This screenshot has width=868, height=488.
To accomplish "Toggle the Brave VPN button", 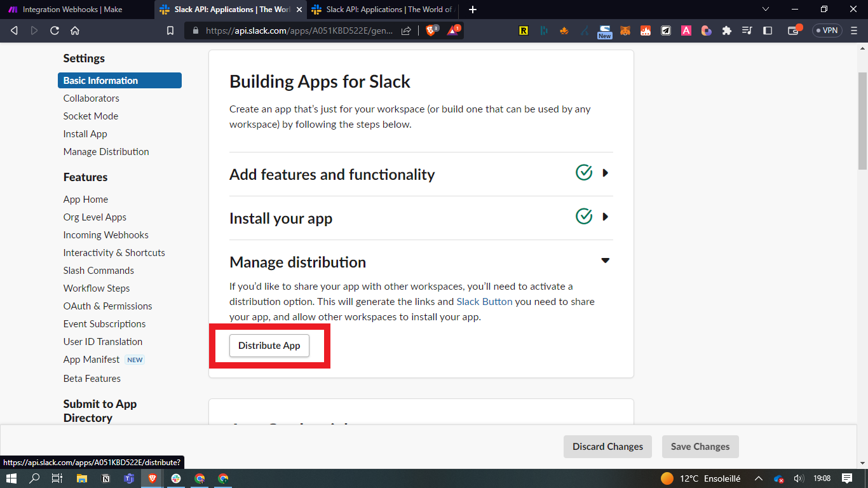I will [826, 30].
